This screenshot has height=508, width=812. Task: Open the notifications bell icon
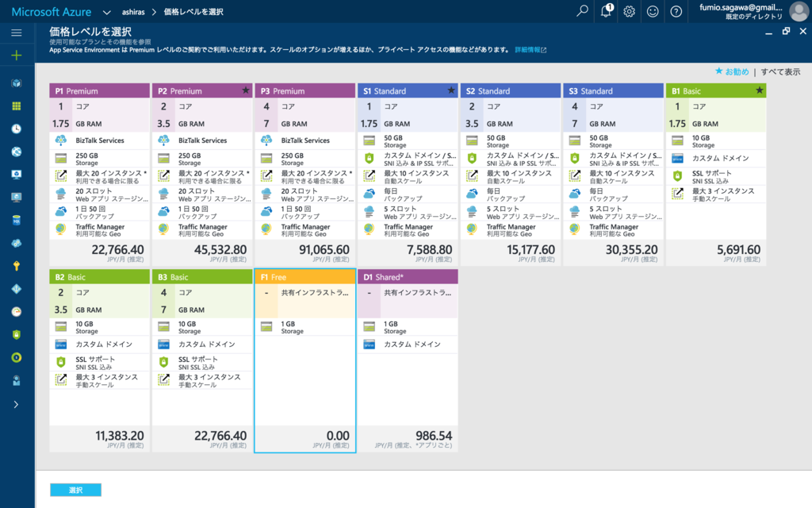pyautogui.click(x=606, y=11)
